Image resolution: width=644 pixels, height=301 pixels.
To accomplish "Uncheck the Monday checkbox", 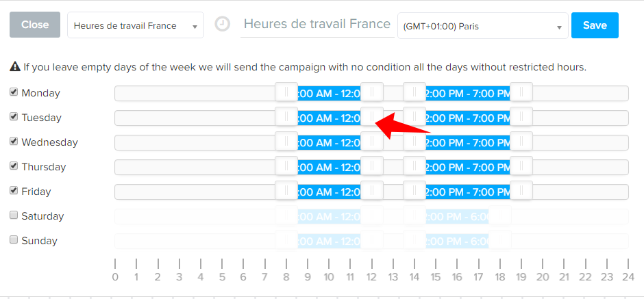I will tap(14, 92).
